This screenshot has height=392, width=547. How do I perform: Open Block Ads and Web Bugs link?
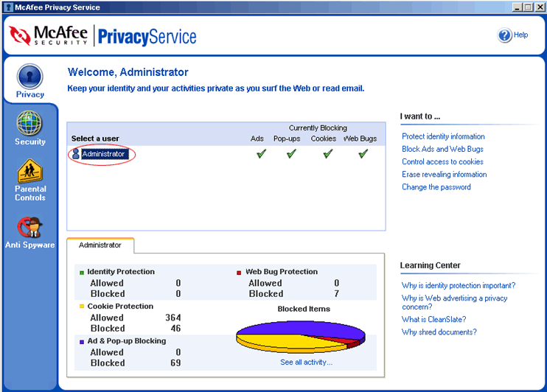pos(442,149)
